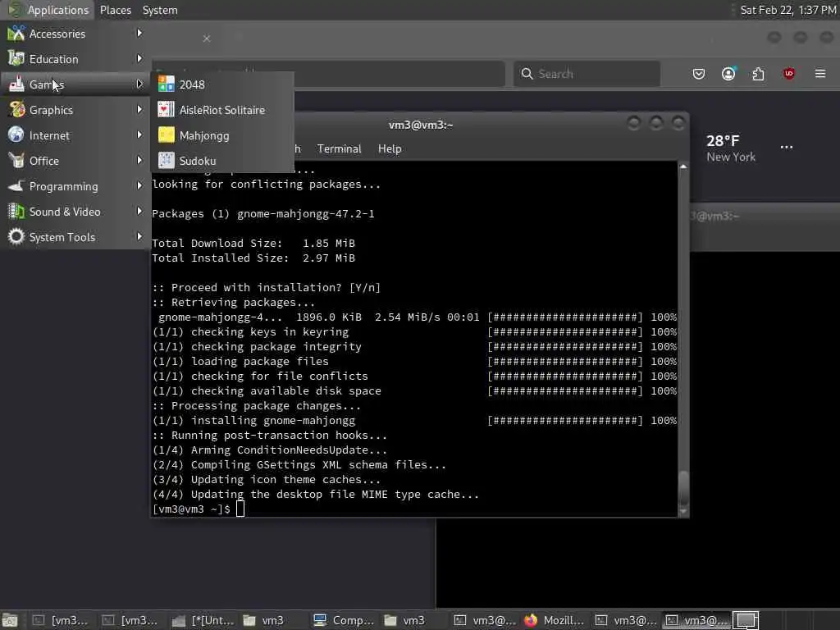Image resolution: width=840 pixels, height=630 pixels.
Task: Start Mahjongg from the Games submenu
Action: tap(223, 135)
